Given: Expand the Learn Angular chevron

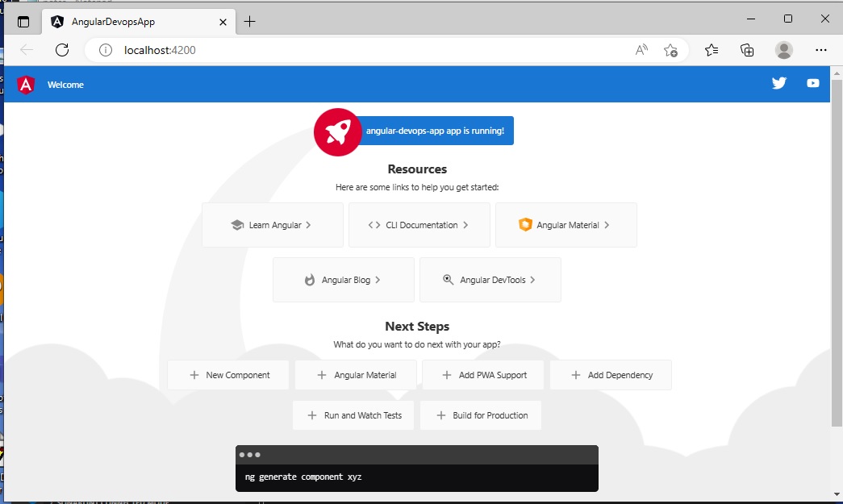Looking at the screenshot, I should click(308, 225).
